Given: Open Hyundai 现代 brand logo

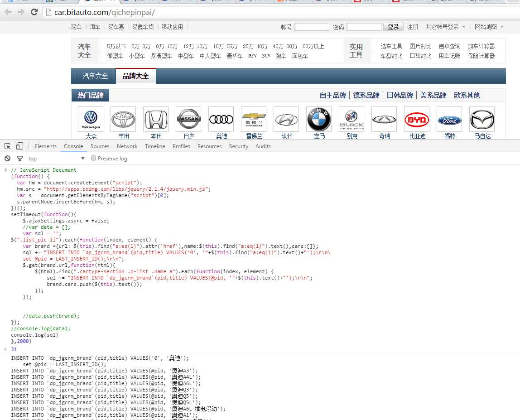Looking at the screenshot, I should [x=286, y=119].
